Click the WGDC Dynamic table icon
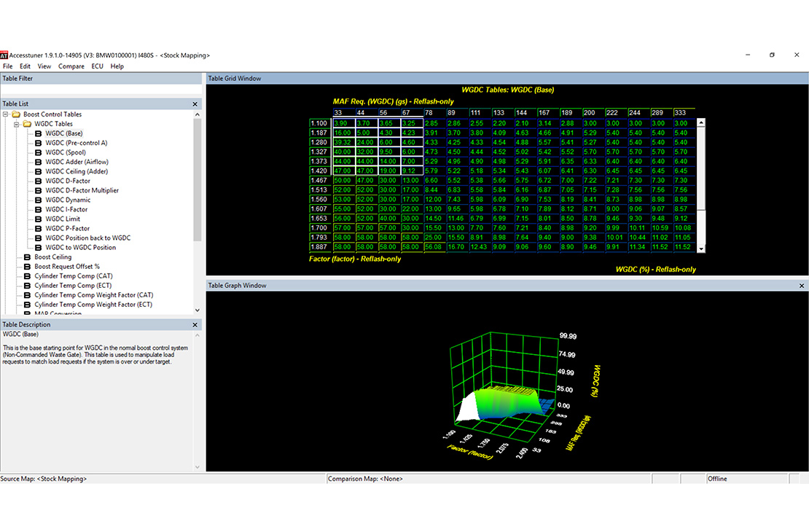 38,200
